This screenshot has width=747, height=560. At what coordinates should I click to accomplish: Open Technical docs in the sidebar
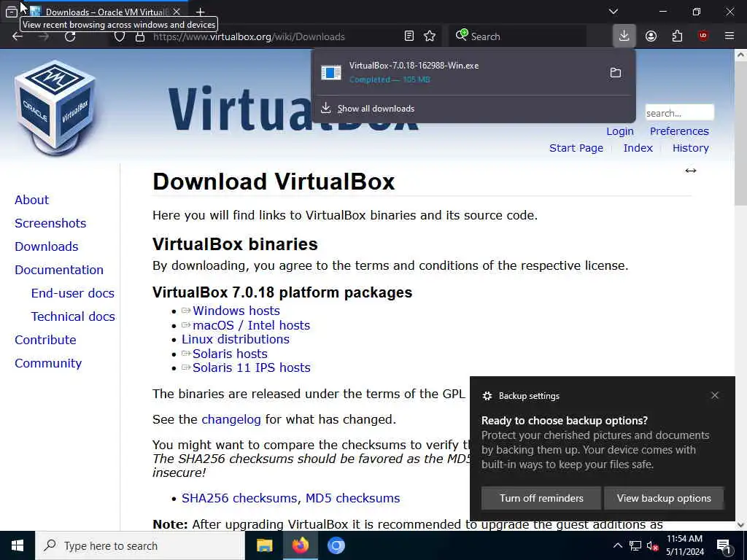point(73,316)
